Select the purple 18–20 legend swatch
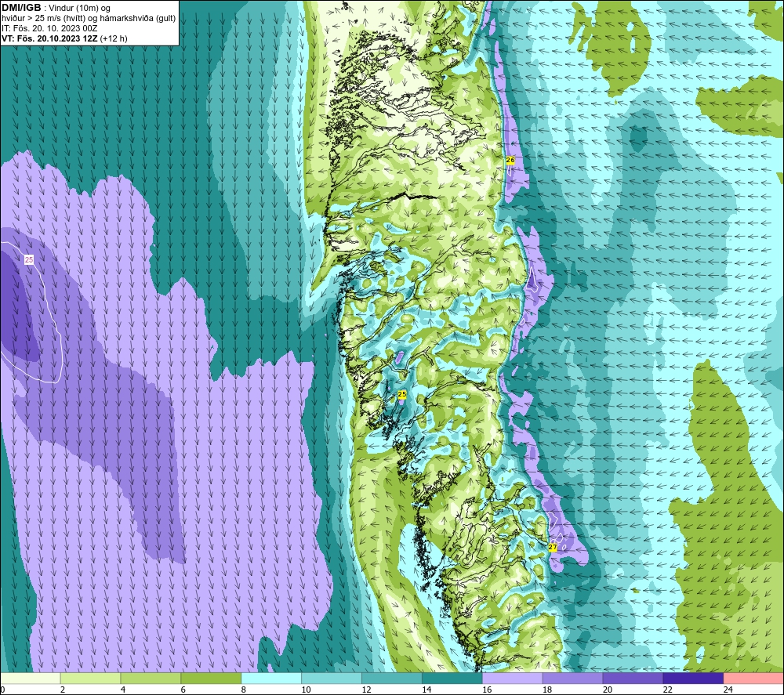Viewport: 784px width, 695px height. coord(572,679)
